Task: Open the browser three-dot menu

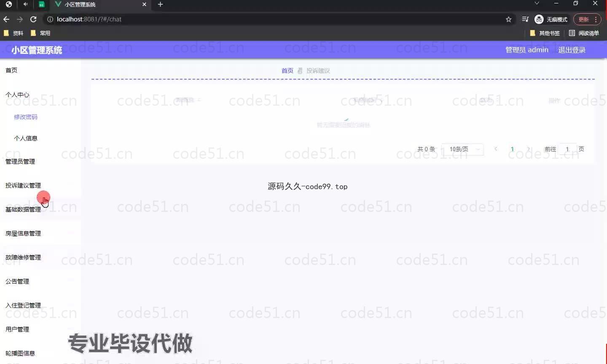Action: click(x=596, y=19)
